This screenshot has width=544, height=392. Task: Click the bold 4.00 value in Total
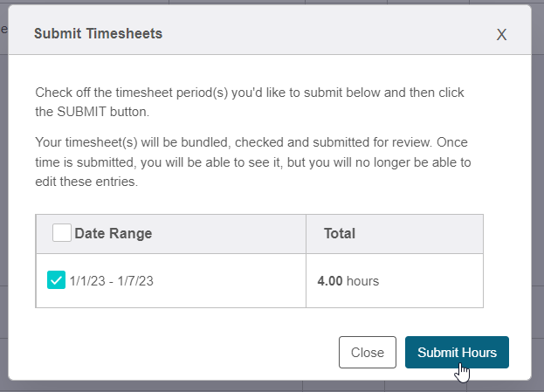coord(330,281)
